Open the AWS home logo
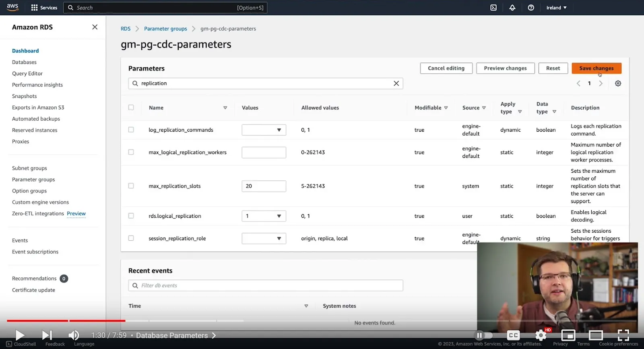This screenshot has height=349, width=644. (12, 7)
